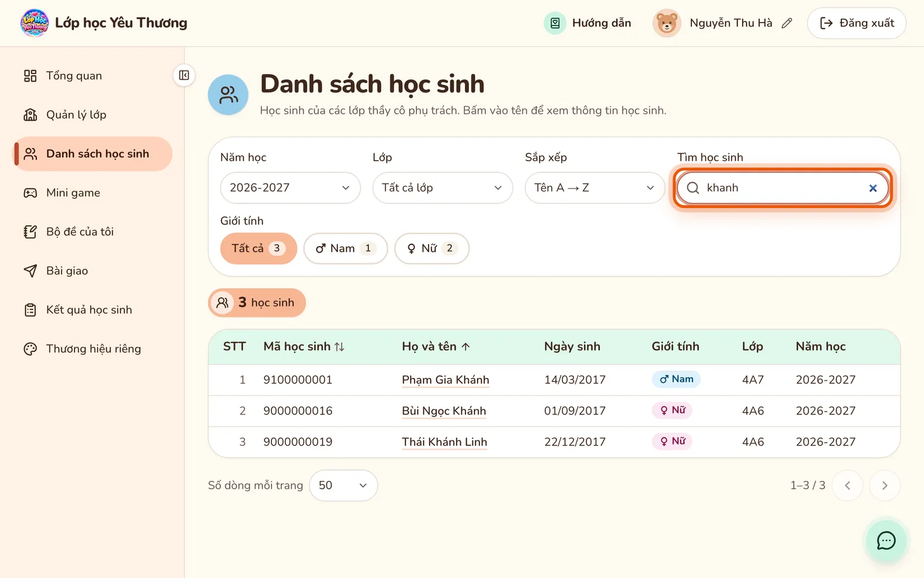Filter by Nữ gender

point(431,249)
